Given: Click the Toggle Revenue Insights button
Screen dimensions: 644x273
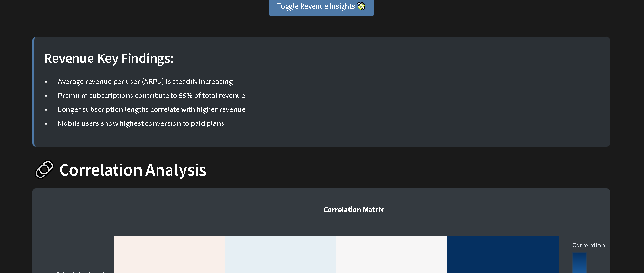Looking at the screenshot, I should pyautogui.click(x=321, y=7).
